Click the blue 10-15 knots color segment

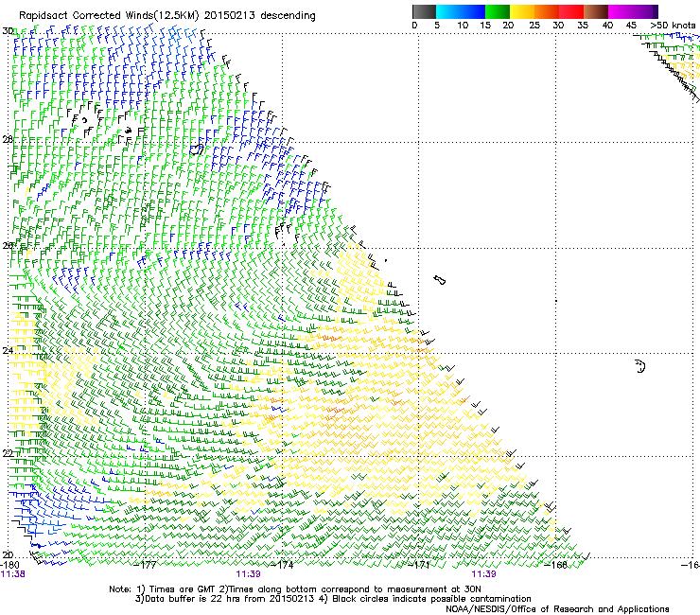click(x=473, y=11)
